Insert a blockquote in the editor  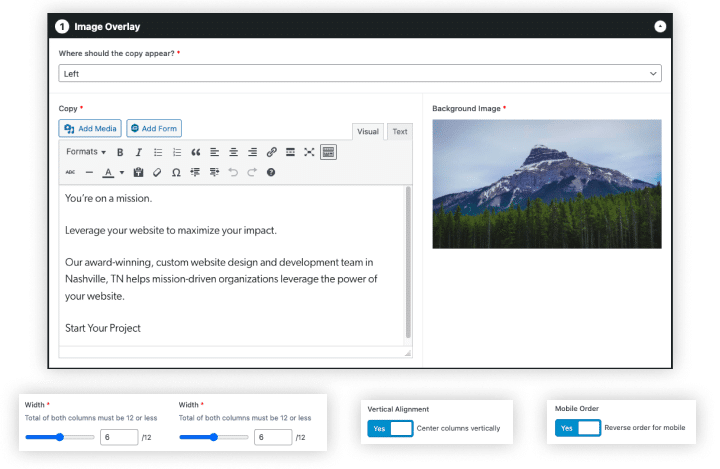pyautogui.click(x=196, y=152)
